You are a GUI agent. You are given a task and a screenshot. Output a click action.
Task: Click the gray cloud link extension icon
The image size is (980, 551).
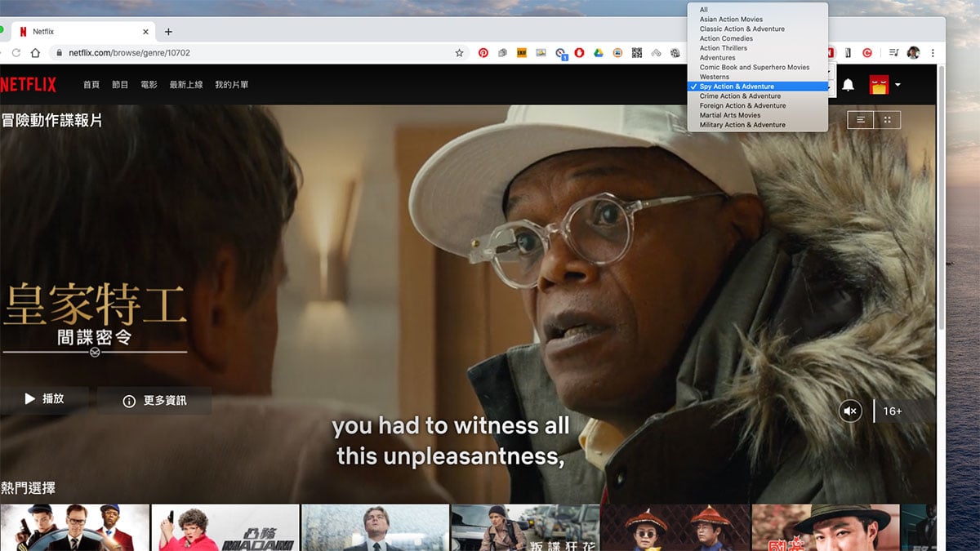(x=656, y=53)
